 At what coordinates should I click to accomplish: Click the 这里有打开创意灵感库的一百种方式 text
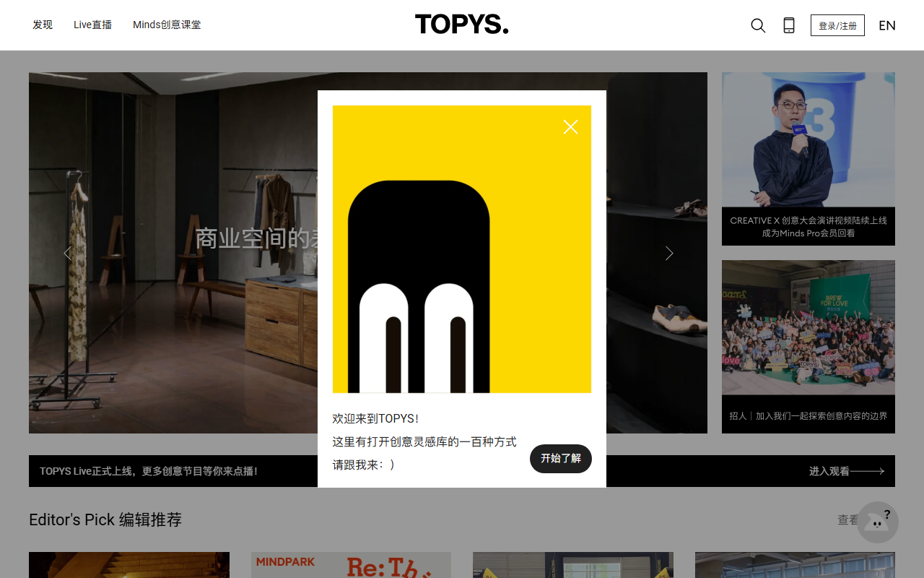[x=424, y=442]
